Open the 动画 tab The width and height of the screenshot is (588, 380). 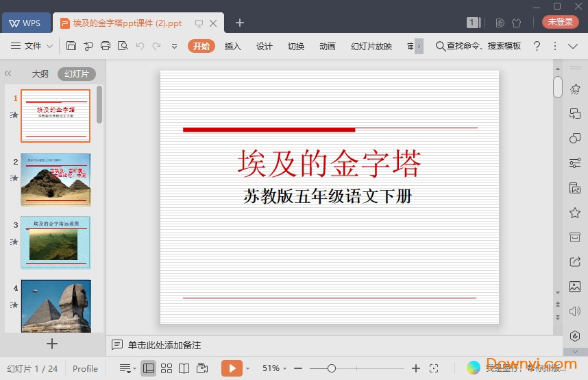(x=328, y=46)
